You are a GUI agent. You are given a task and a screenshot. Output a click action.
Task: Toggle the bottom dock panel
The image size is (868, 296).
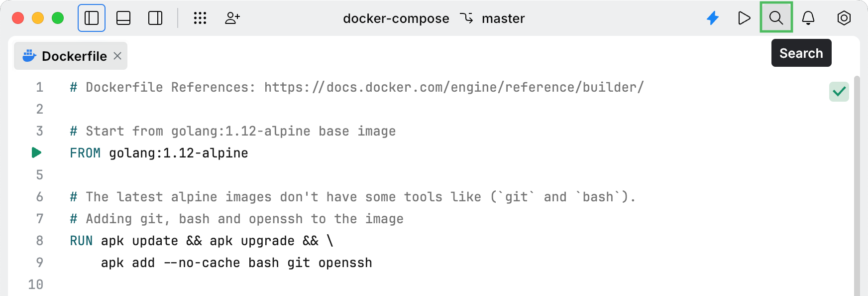point(123,18)
